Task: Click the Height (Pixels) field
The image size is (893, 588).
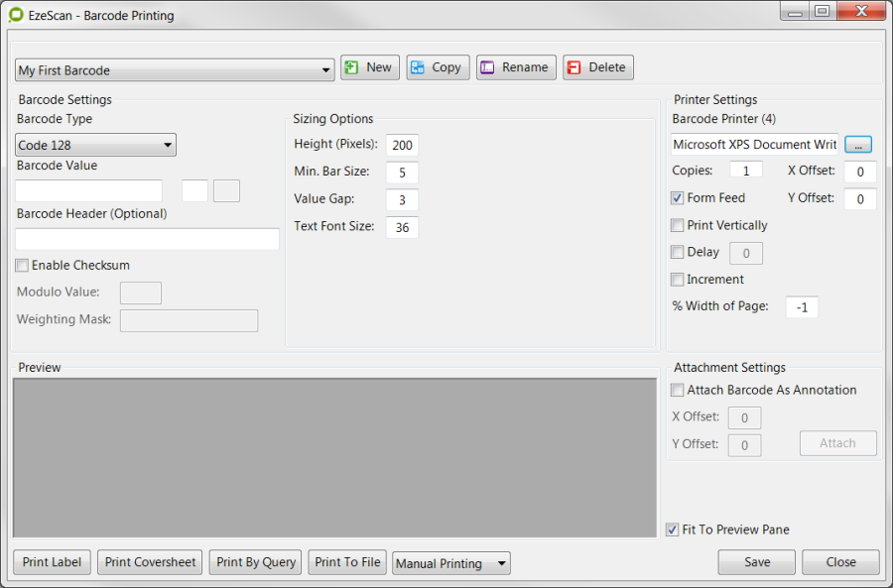Action: [402, 145]
